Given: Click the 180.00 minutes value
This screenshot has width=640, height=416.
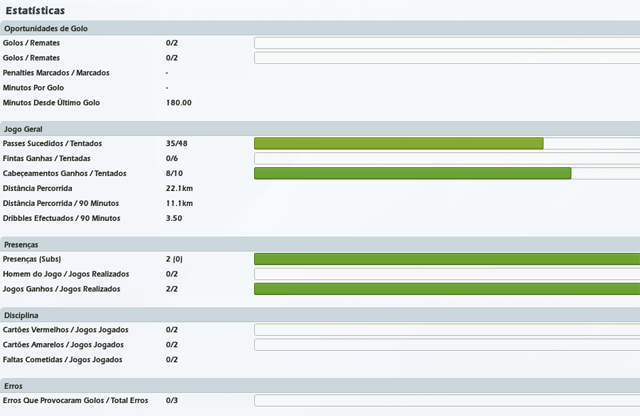Looking at the screenshot, I should click(x=178, y=103).
